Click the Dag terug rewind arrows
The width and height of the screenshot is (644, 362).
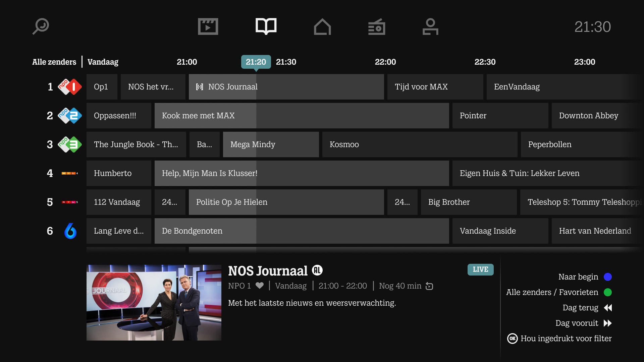point(608,308)
